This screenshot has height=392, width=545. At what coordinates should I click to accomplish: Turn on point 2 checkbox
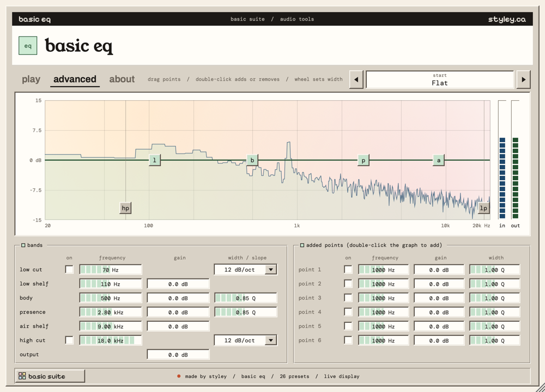click(x=348, y=284)
